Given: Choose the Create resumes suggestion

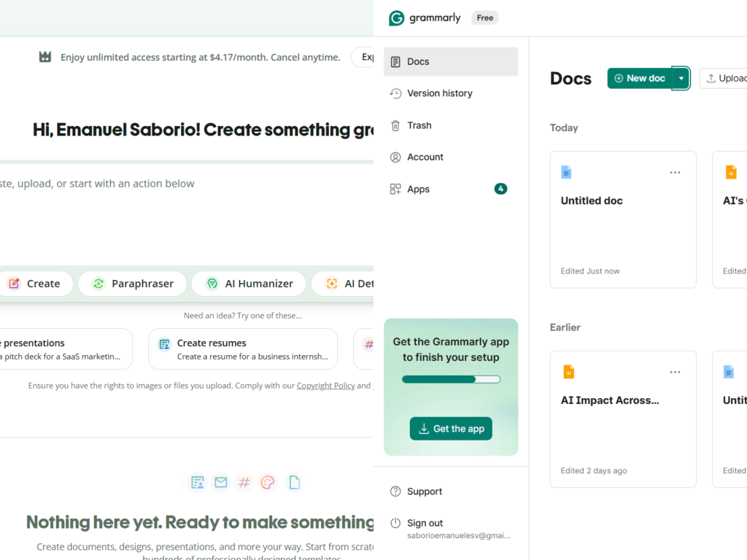Looking at the screenshot, I should [x=243, y=349].
